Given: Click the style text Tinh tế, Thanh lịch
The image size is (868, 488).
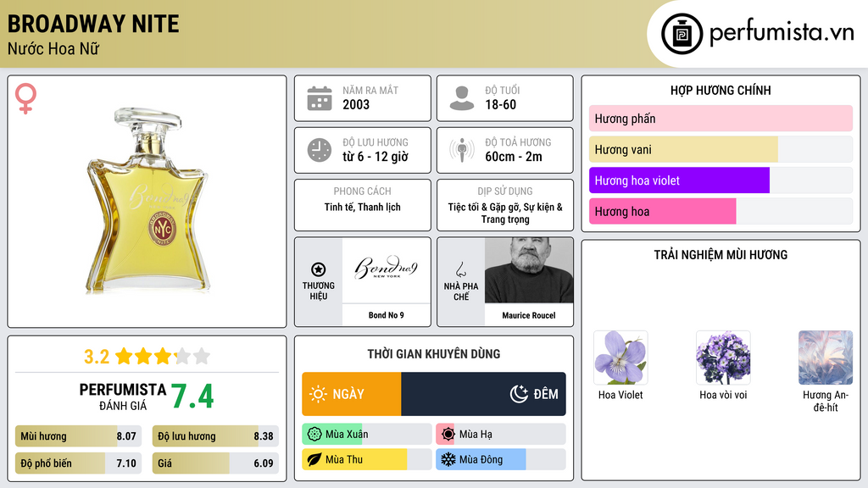Looking at the screenshot, I should pyautogui.click(x=362, y=207).
